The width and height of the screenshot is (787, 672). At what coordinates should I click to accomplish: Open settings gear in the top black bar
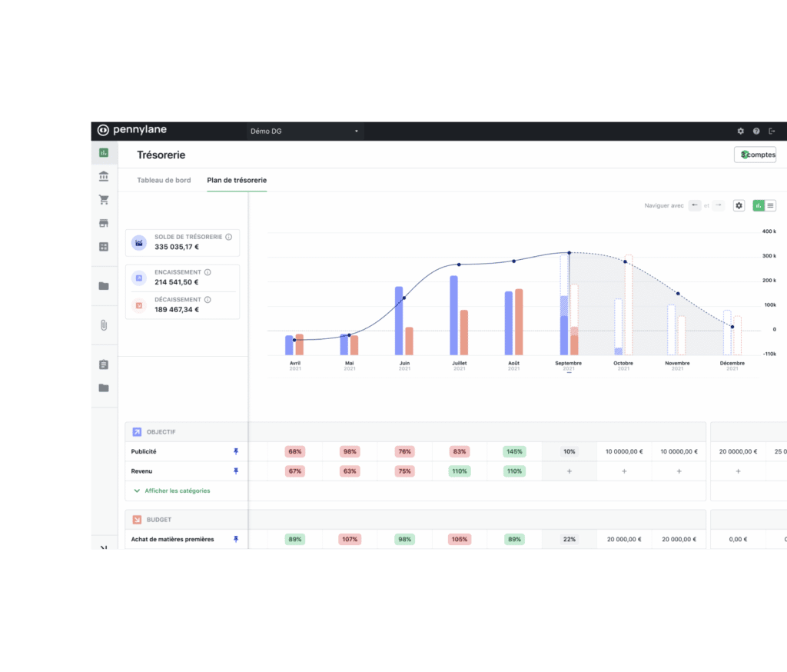(x=740, y=131)
